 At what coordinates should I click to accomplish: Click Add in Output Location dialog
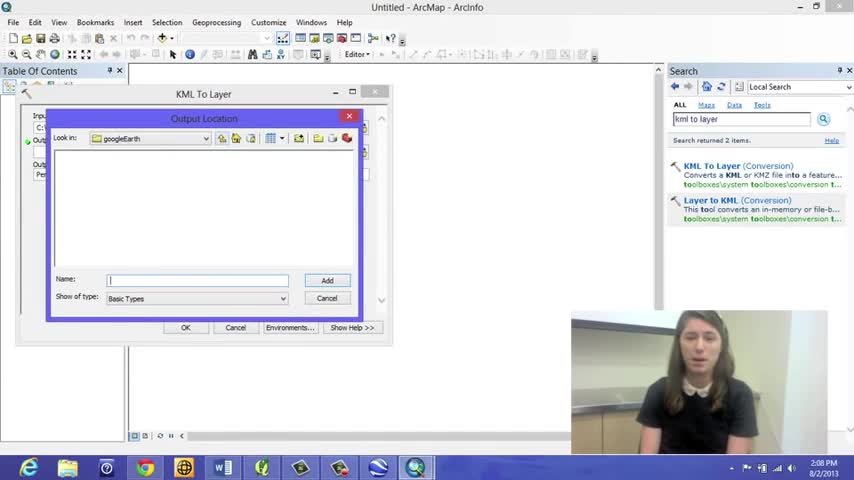pos(327,281)
